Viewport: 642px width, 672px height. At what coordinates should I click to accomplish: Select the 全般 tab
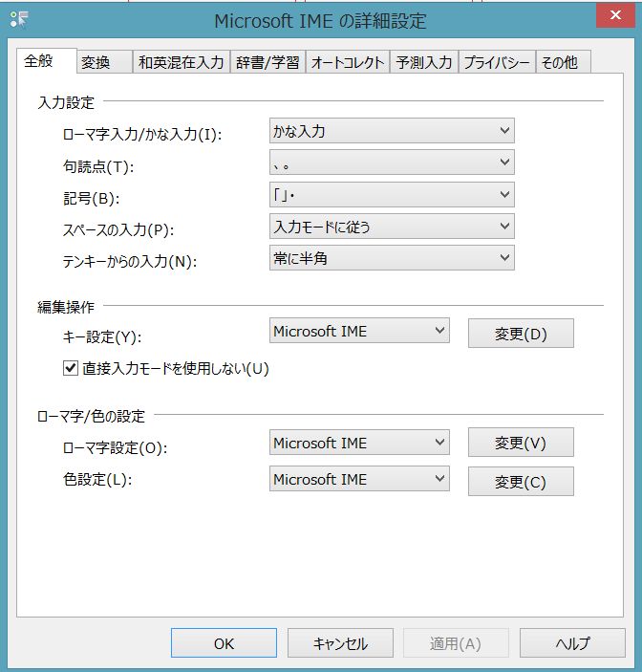[47, 61]
